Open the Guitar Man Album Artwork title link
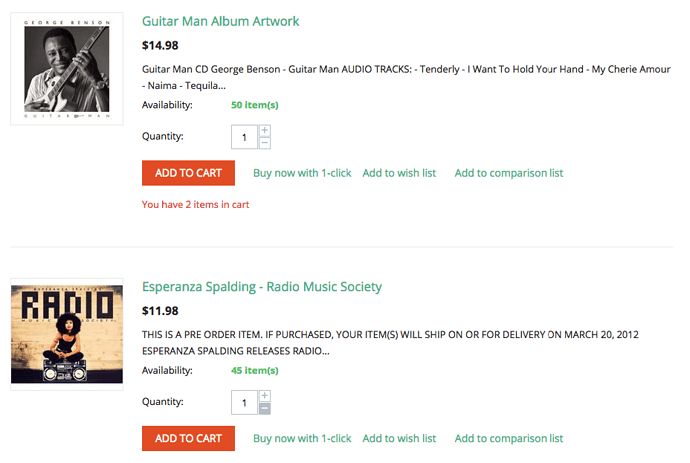The height and width of the screenshot is (463, 690). click(220, 21)
